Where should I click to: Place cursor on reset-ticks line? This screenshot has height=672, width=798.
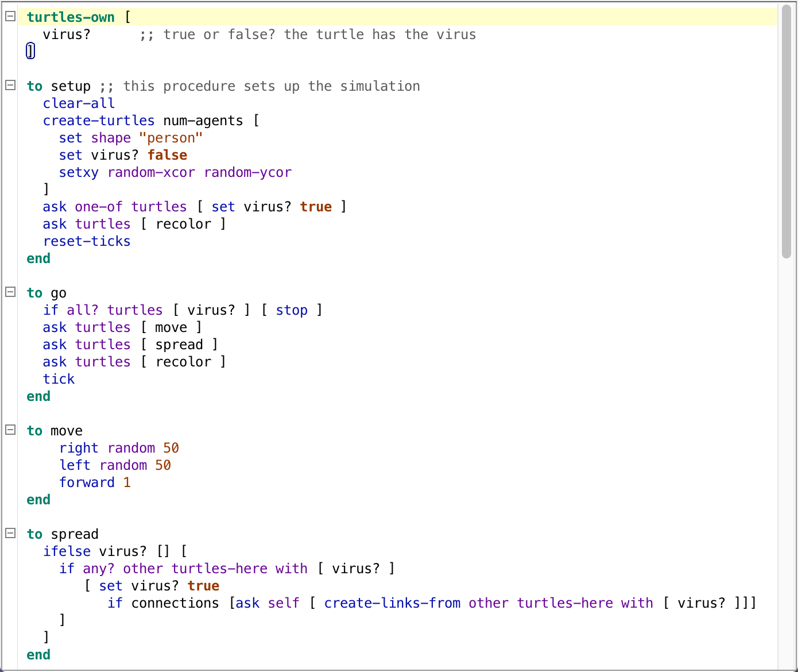tap(86, 241)
